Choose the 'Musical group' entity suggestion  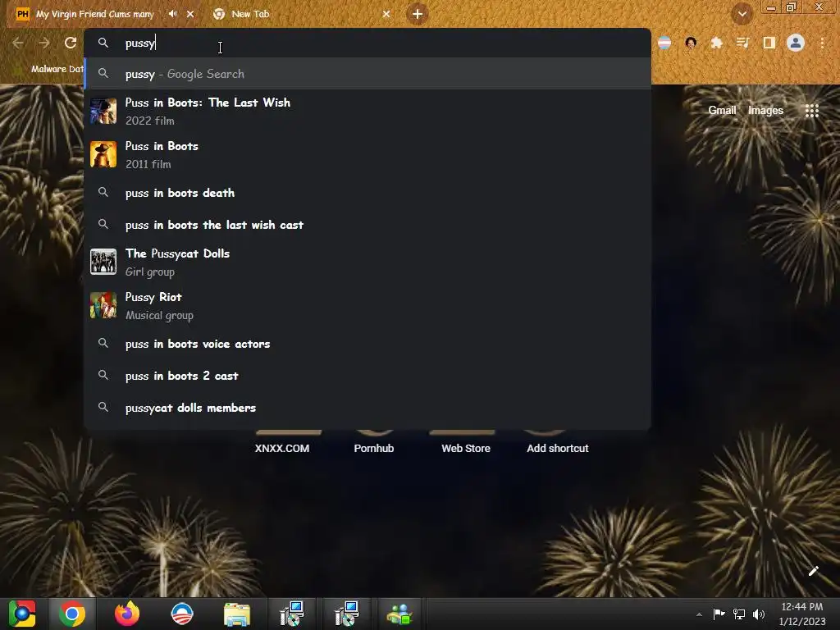tap(367, 305)
